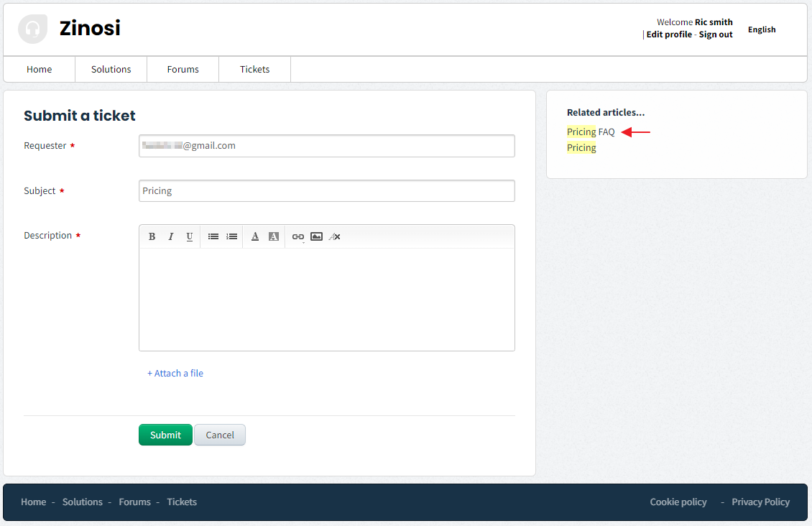Viewport: 812px width, 526px height.
Task: Click inside the Description text area
Action: tap(327, 299)
